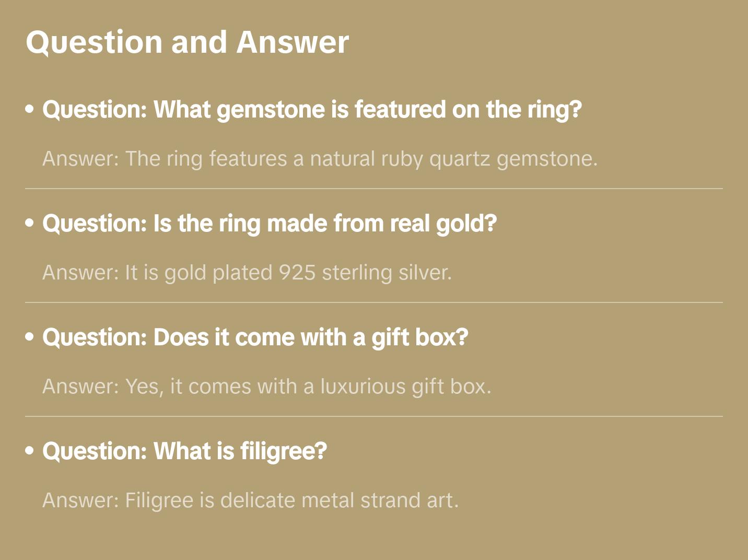Click the luxurious gift box answer
Image resolution: width=748 pixels, height=560 pixels.
[x=266, y=387]
